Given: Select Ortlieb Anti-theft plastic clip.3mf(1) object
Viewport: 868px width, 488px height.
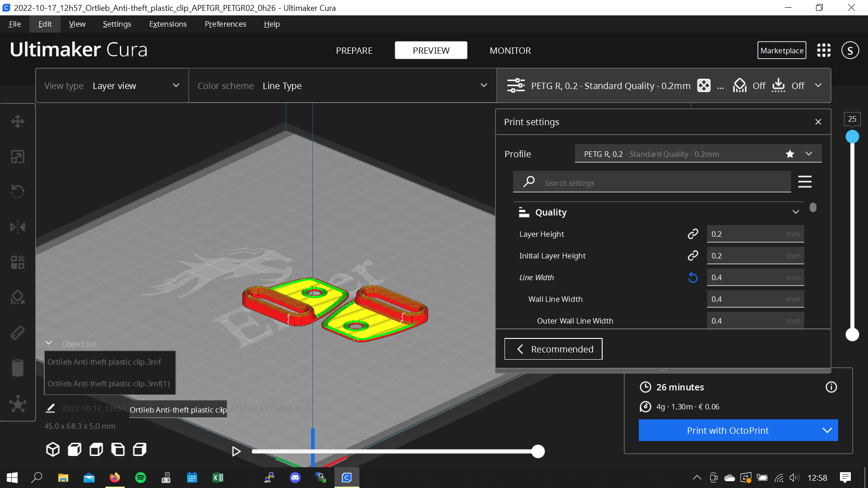Looking at the screenshot, I should (x=110, y=384).
